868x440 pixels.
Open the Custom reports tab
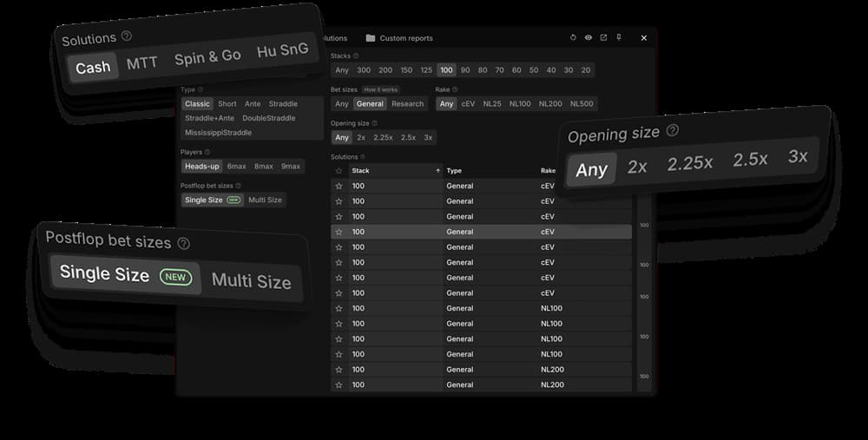click(406, 38)
